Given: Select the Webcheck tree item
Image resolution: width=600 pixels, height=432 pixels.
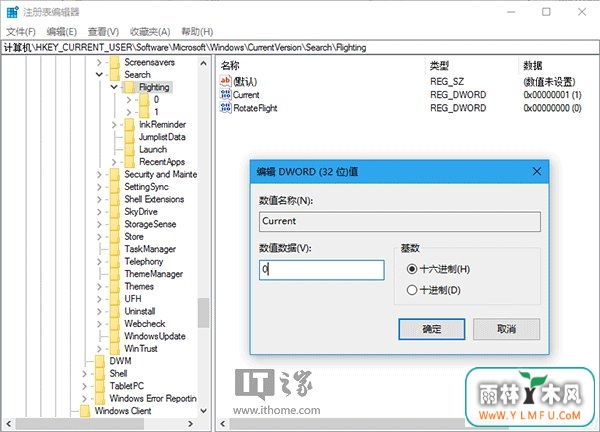Looking at the screenshot, I should pyautogui.click(x=145, y=324).
